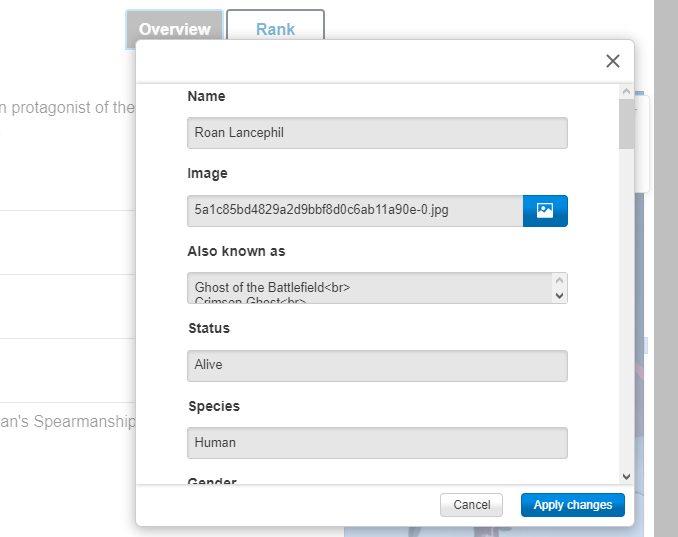Click the Image label

pos(207,173)
